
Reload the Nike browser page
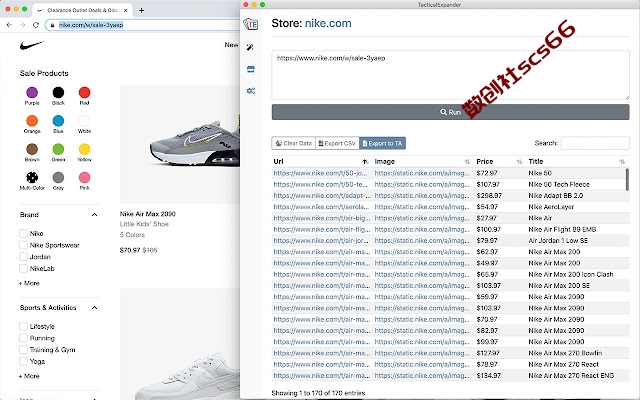pyautogui.click(x=36, y=25)
